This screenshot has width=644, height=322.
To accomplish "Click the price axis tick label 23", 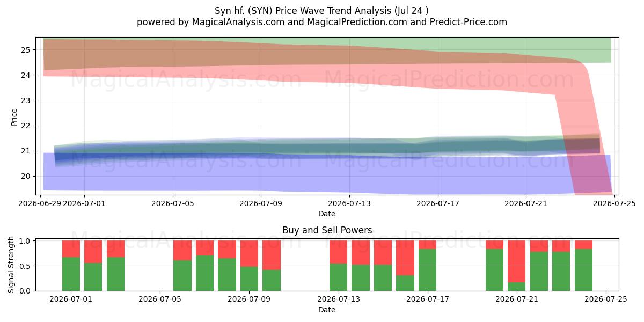I will click(x=27, y=100).
